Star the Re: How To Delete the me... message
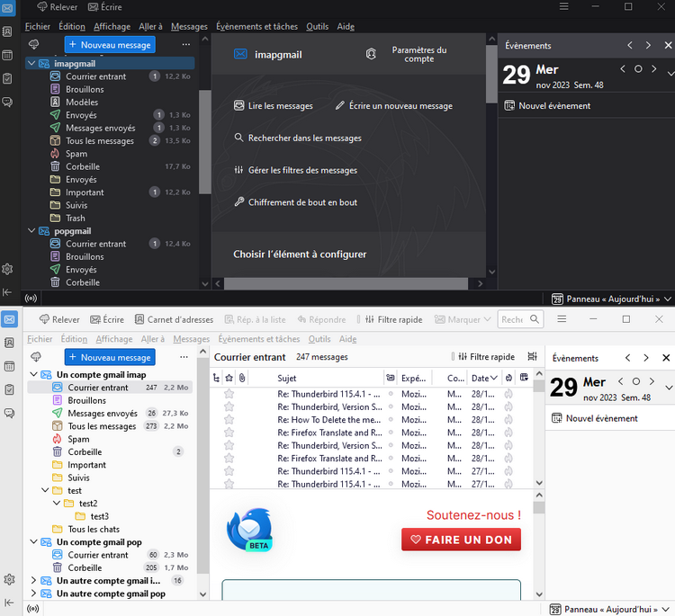The height and width of the screenshot is (616, 675). (229, 419)
